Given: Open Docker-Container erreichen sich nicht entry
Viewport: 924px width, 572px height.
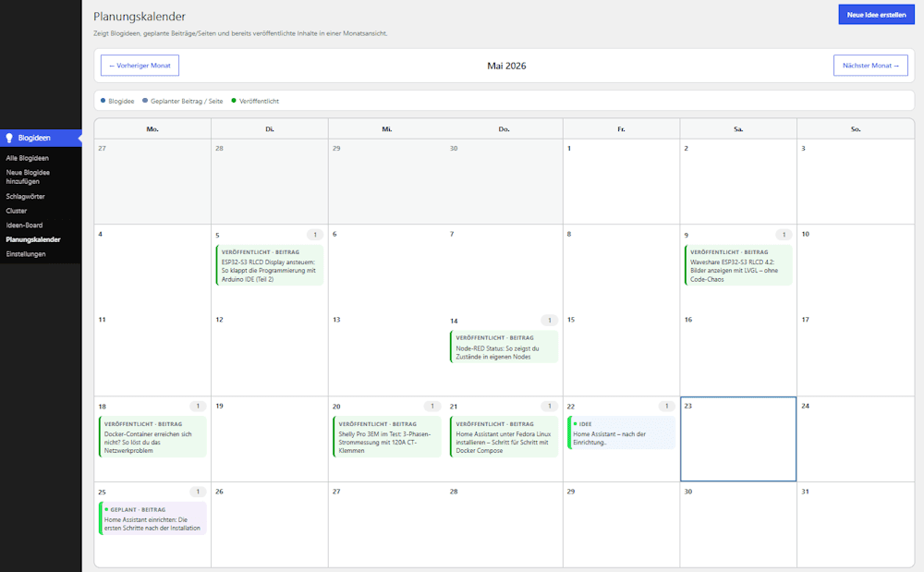Looking at the screenshot, I should 152,437.
